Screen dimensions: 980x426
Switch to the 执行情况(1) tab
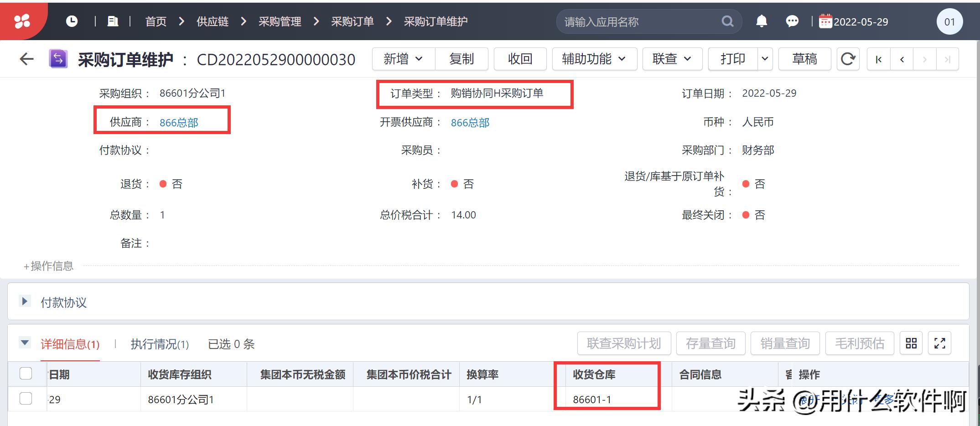click(160, 344)
